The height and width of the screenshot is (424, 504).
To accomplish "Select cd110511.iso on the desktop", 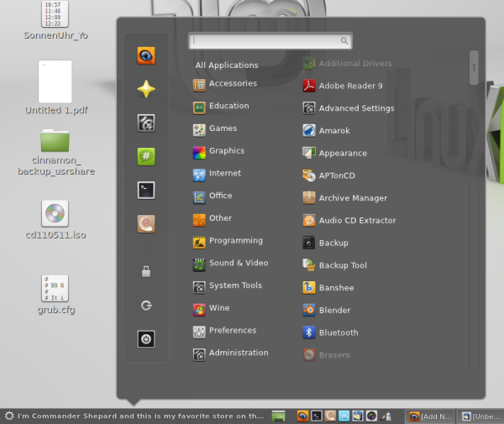I will [55, 220].
